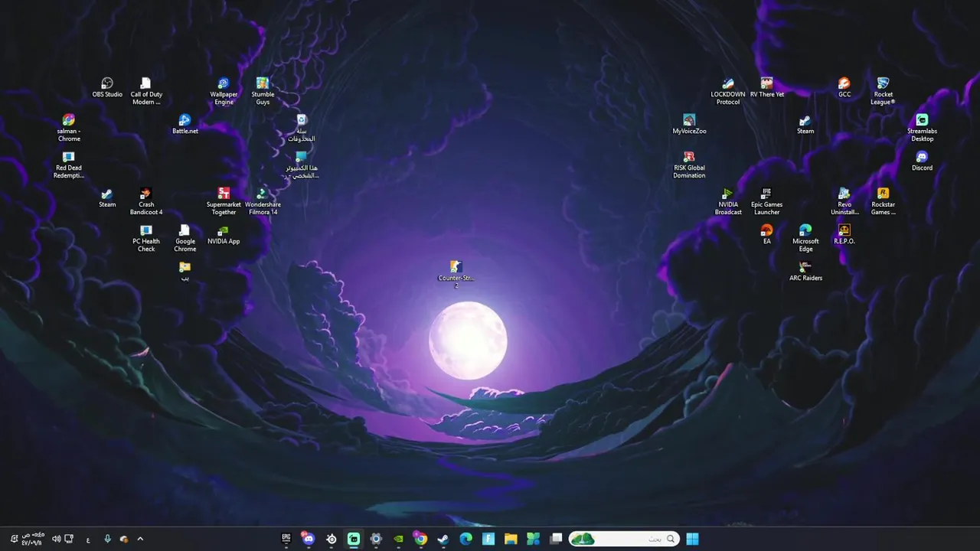Select the RISK Global Domination icon
Image resolution: width=980 pixels, height=551 pixels.
689,164
